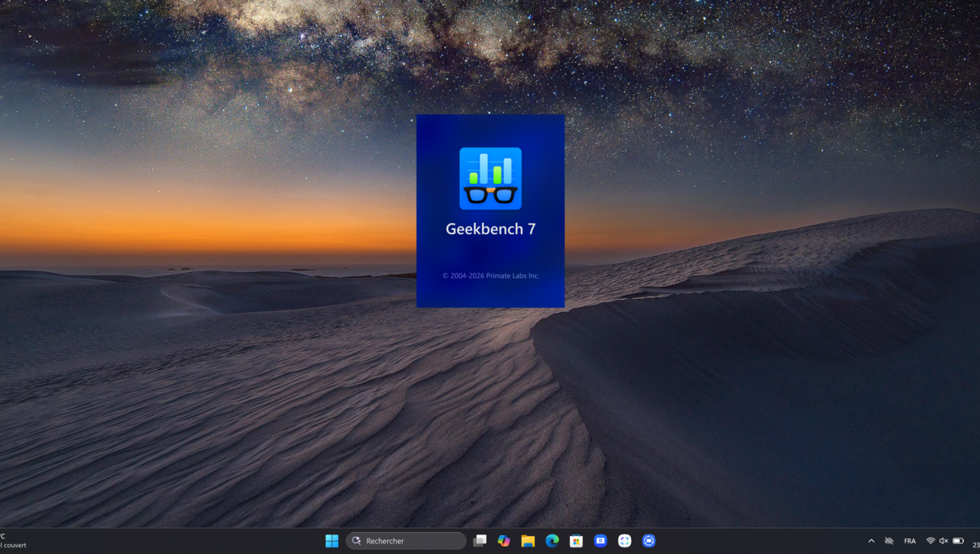Show hidden system tray icons

pos(871,541)
